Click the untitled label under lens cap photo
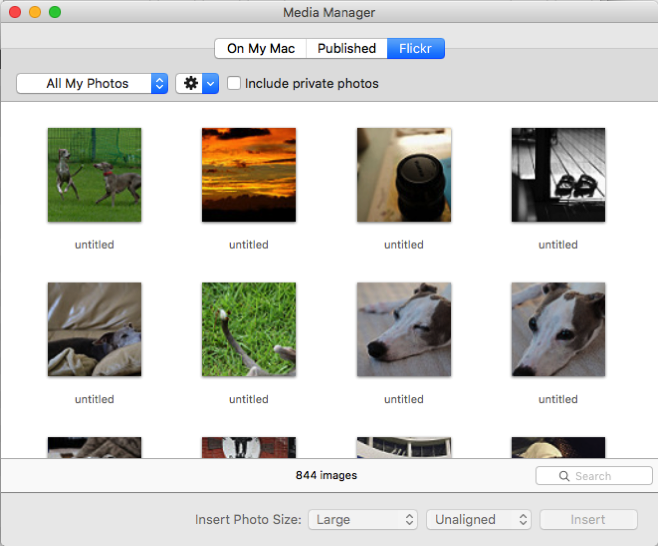The width and height of the screenshot is (658, 546). click(x=404, y=245)
